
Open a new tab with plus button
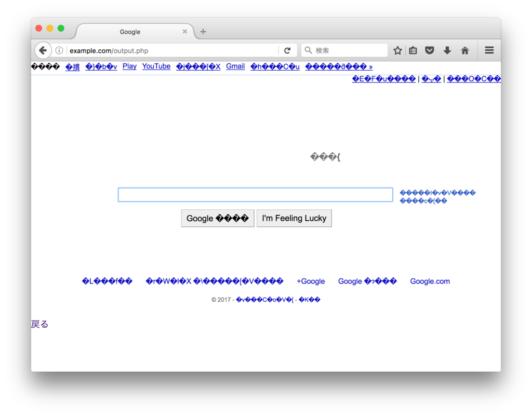point(203,32)
